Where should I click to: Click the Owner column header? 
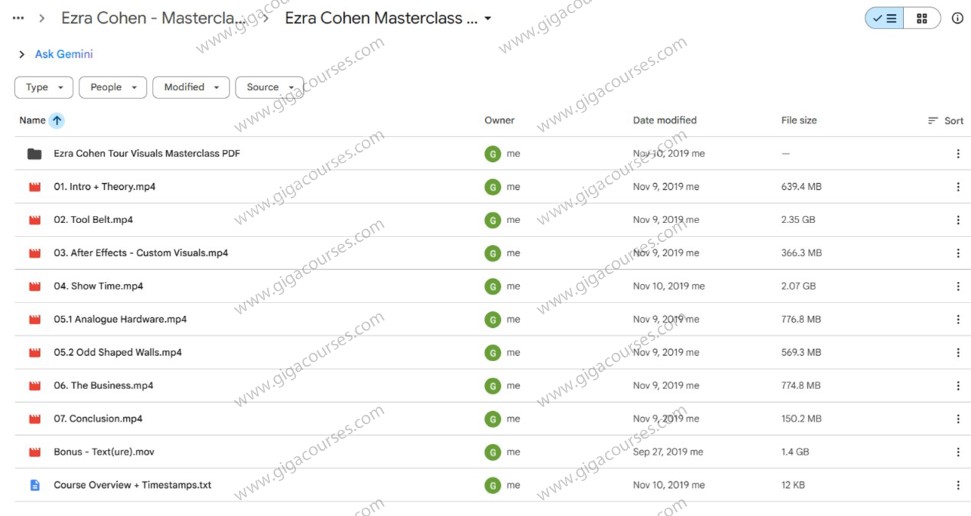pyautogui.click(x=499, y=120)
